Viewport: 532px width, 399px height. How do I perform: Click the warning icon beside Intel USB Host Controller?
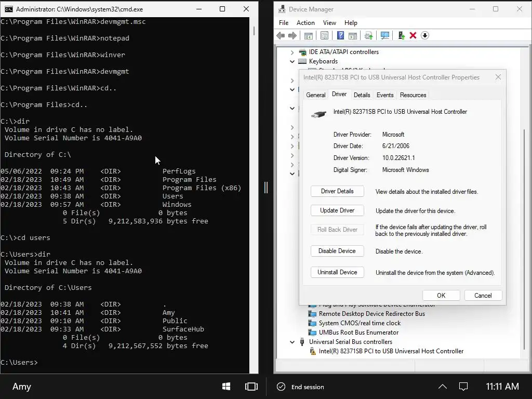(312, 351)
